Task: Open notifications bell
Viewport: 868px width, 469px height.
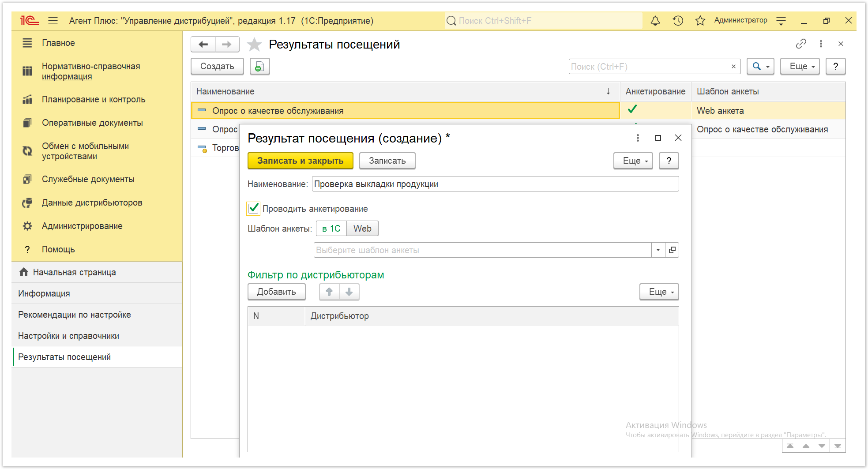Action: click(655, 21)
